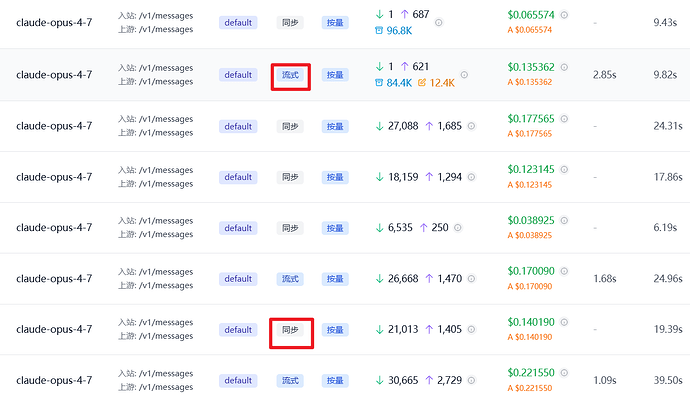
Task: Click 入站: /v1/messages in the 19.39s row
Action: (x=155, y=322)
